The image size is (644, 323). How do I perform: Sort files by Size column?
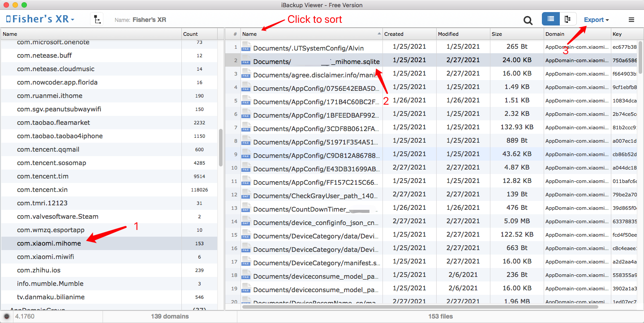point(517,34)
